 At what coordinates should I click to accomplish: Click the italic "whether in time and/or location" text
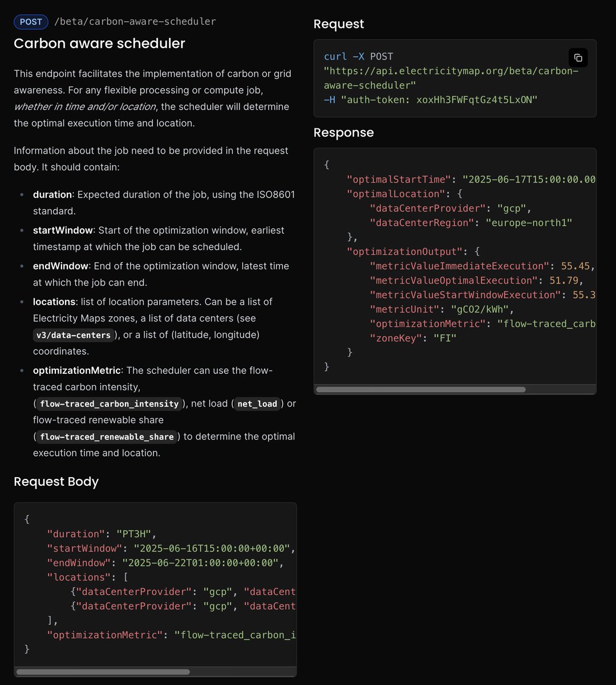click(84, 107)
